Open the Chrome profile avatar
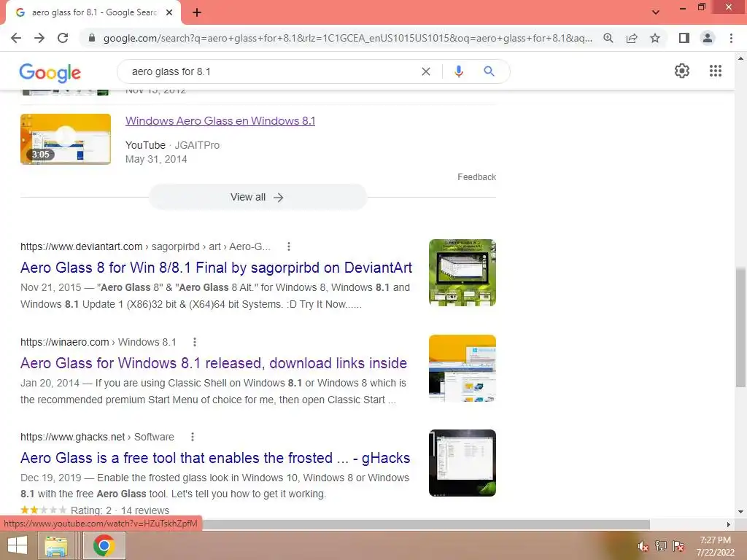 pos(708,38)
